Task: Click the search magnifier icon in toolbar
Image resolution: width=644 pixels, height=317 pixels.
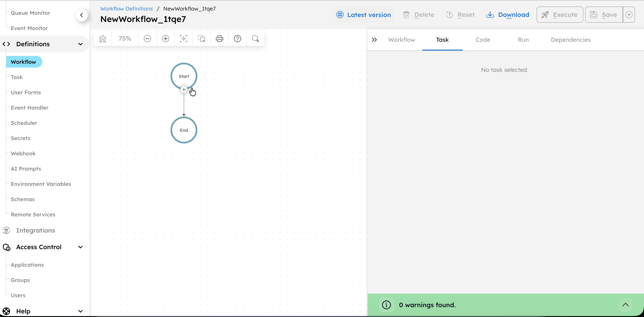Action: click(255, 39)
